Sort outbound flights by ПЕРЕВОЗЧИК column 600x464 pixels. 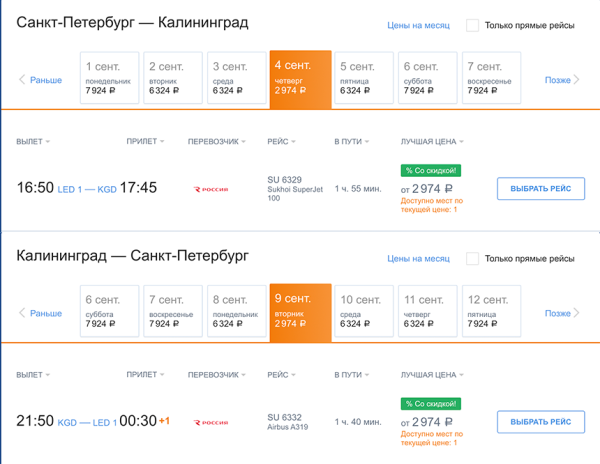218,141
